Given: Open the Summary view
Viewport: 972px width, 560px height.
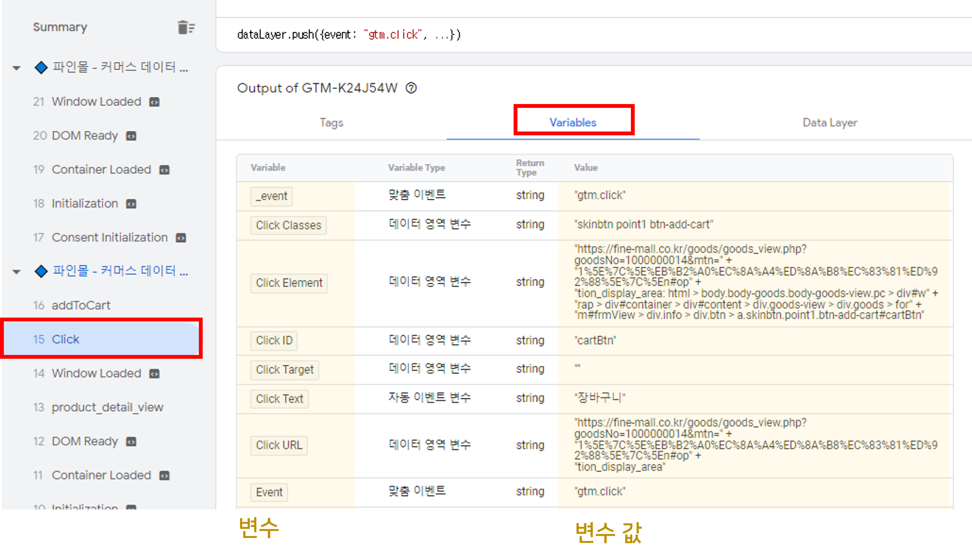Looking at the screenshot, I should [x=60, y=27].
